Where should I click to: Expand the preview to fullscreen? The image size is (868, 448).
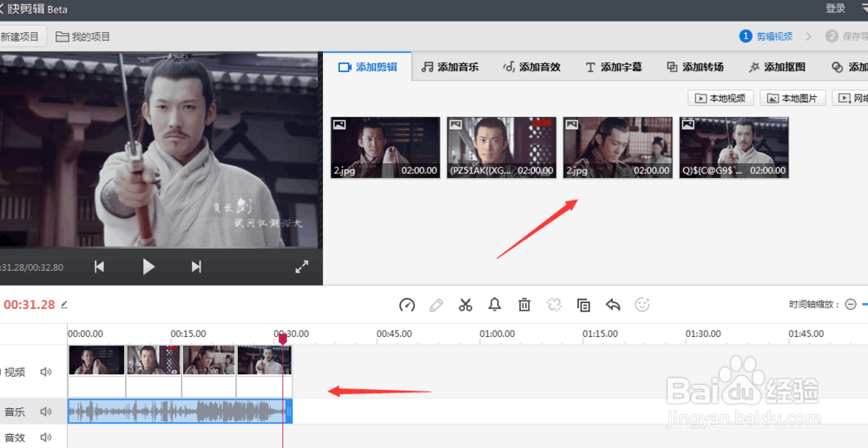(x=302, y=267)
